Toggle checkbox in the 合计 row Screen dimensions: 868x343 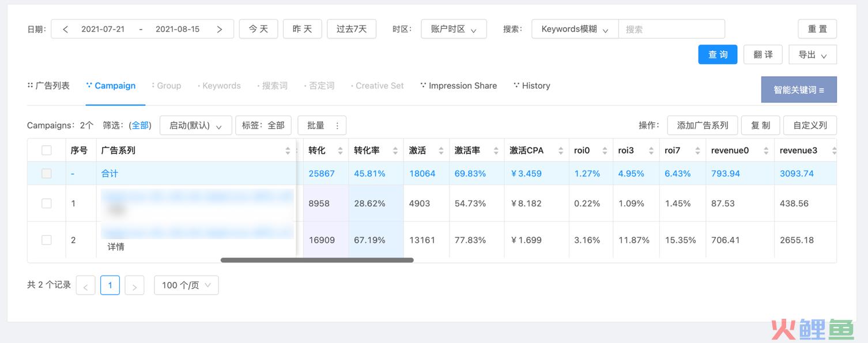tap(47, 174)
